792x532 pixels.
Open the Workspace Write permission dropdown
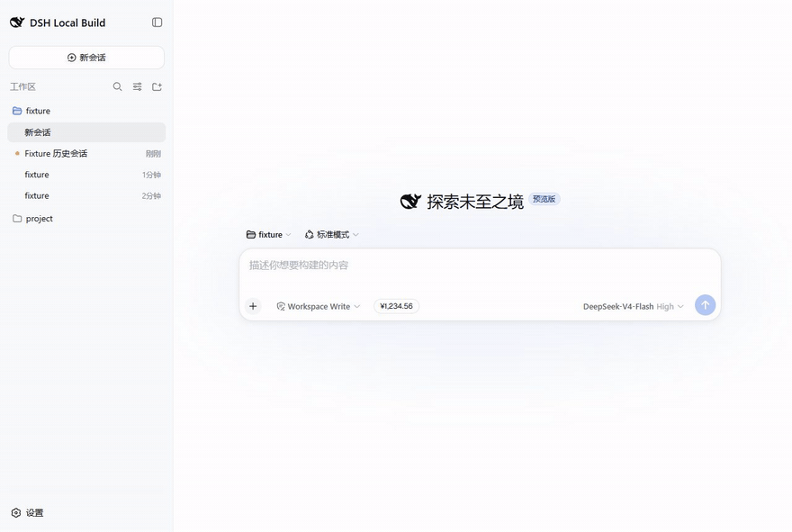pos(319,306)
